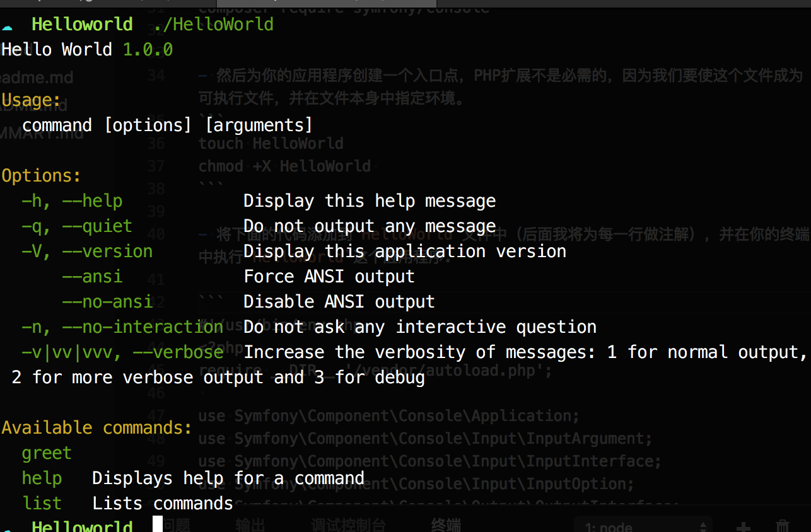Screen dimensions: 811x532
Task: Click the version number 1.0.0 text
Action: coord(148,50)
